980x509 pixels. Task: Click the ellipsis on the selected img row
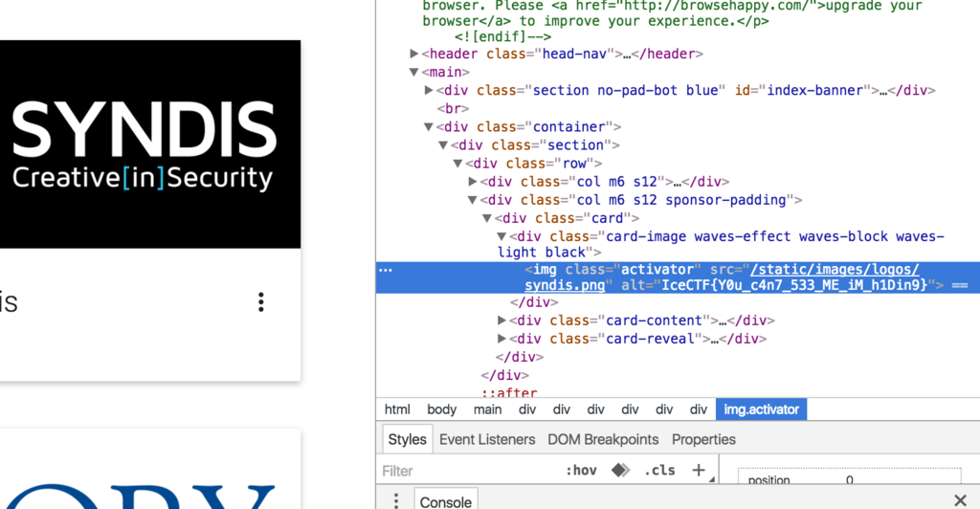[386, 271]
